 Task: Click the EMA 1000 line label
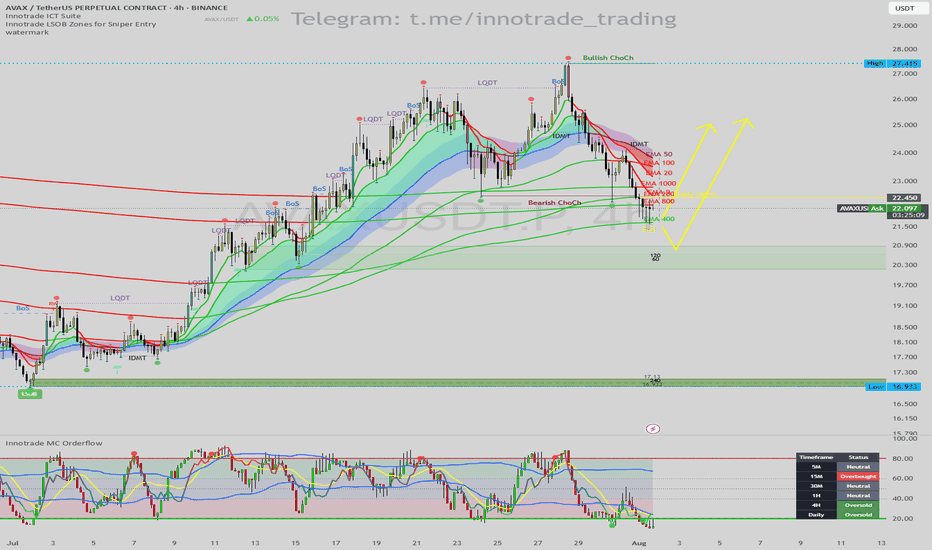coord(659,184)
